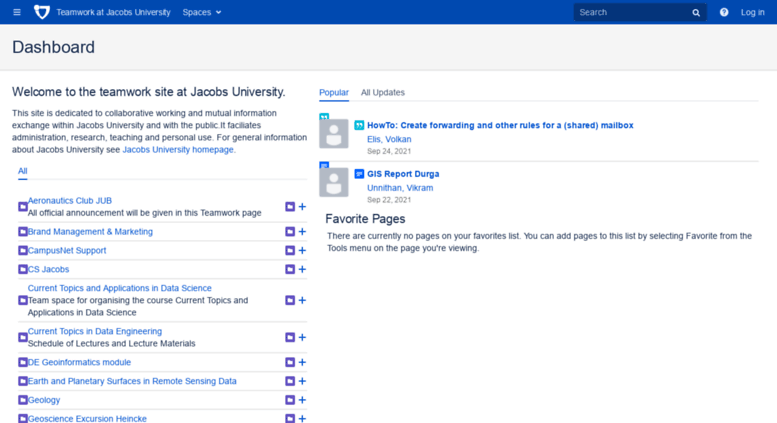
Task: Click page icon beside GIS Report Durga
Action: [x=359, y=174]
